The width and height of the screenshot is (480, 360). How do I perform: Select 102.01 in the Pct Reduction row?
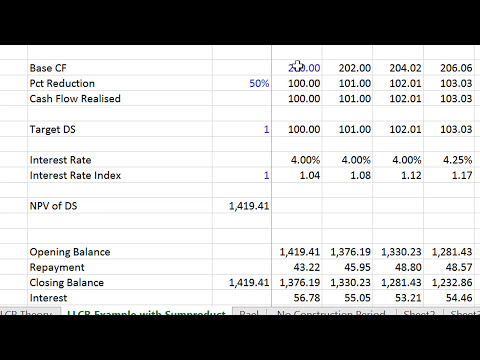click(398, 83)
